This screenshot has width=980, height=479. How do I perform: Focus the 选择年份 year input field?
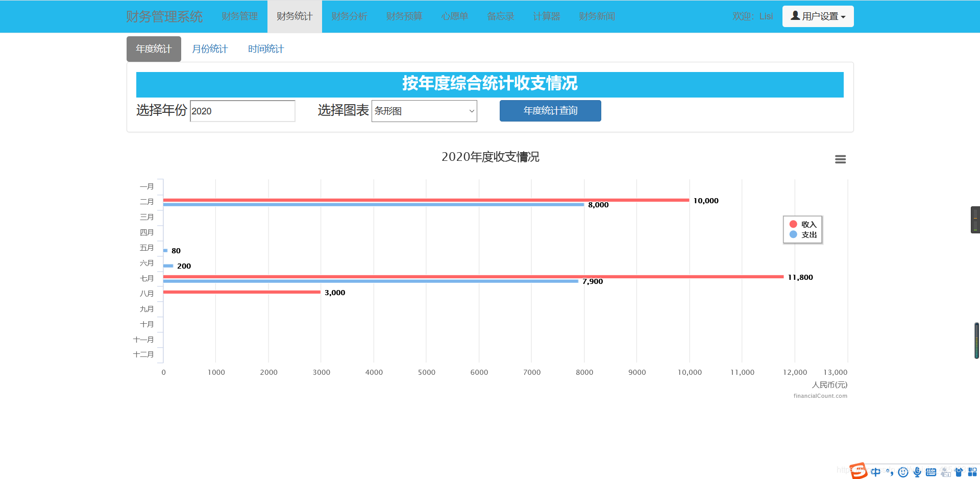click(242, 111)
